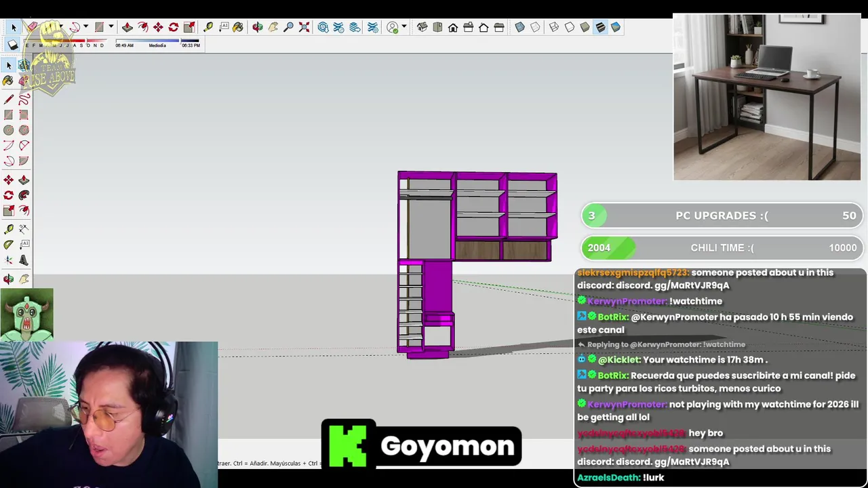Select Rotated Rectangle tool in left palette
This screenshot has height=488, width=868.
[24, 115]
